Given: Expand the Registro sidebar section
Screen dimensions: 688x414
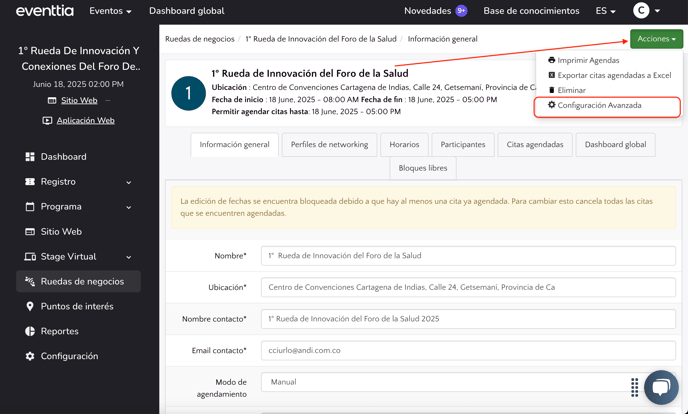Looking at the screenshot, I should pyautogui.click(x=128, y=182).
